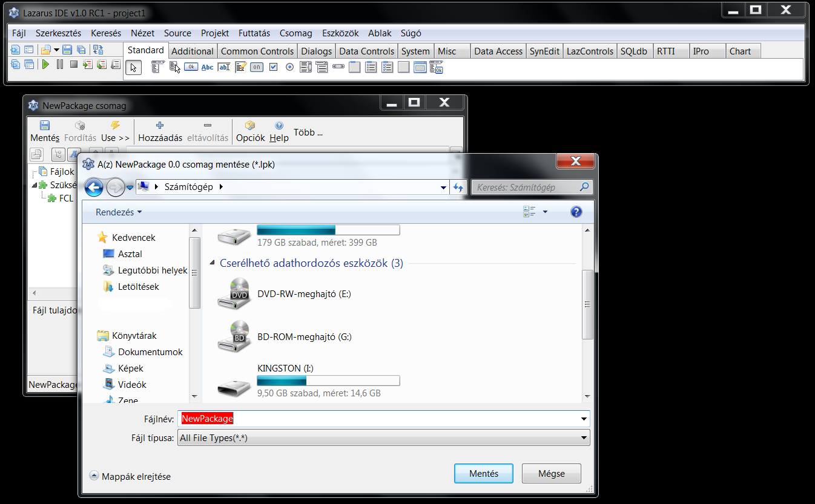Click the KINGSTON (I:) capacity usage bar

(x=328, y=381)
